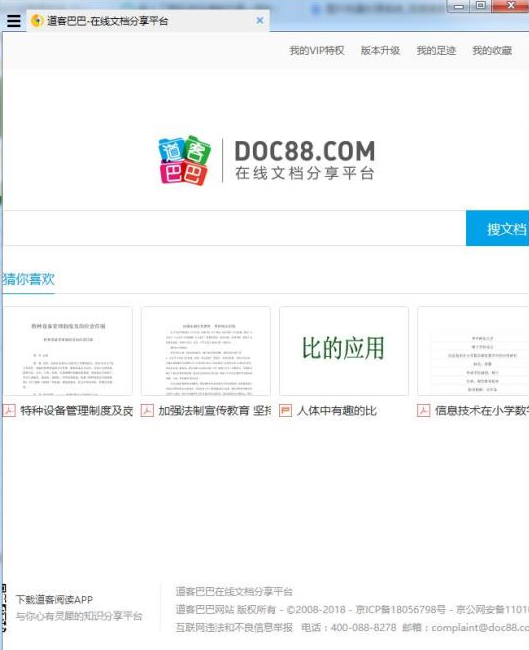Click the browser tab favicon icon
The width and height of the screenshot is (529, 650).
click(37, 21)
